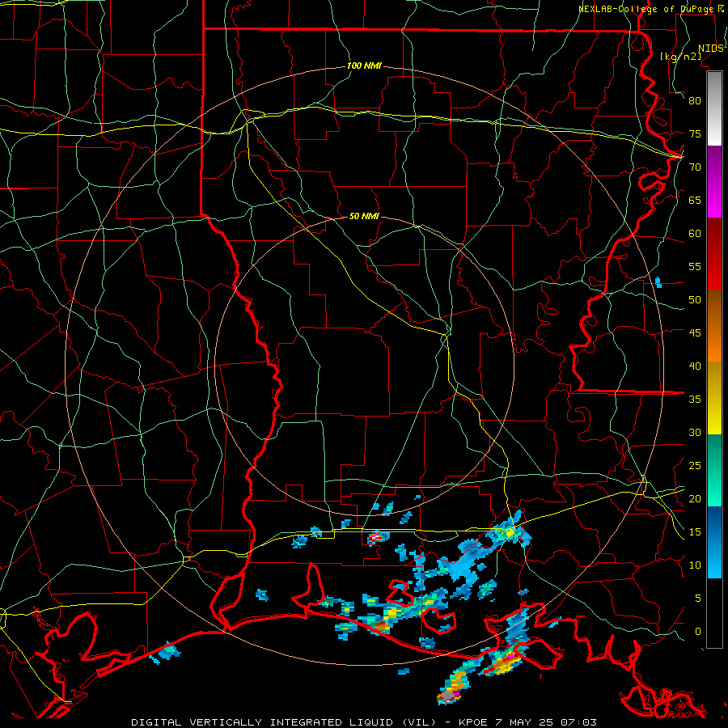The width and height of the screenshot is (728, 728).
Task: Click the isolated blue echo at far right edge
Action: [658, 282]
